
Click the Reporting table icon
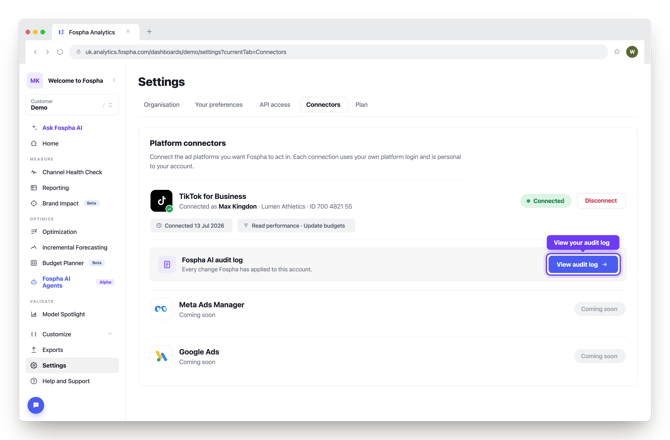[x=34, y=188]
